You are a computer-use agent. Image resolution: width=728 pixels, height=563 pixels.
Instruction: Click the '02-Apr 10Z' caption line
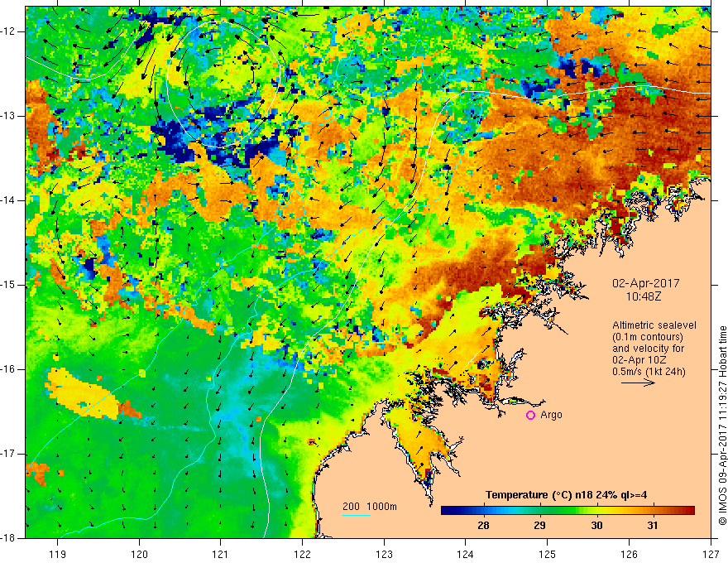click(x=639, y=360)
